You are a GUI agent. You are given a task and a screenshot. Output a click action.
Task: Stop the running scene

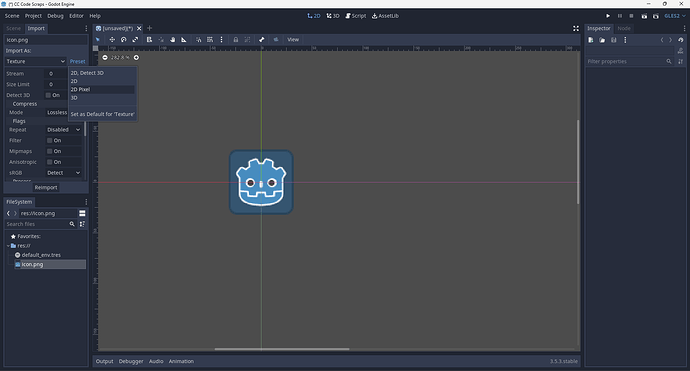coord(631,16)
